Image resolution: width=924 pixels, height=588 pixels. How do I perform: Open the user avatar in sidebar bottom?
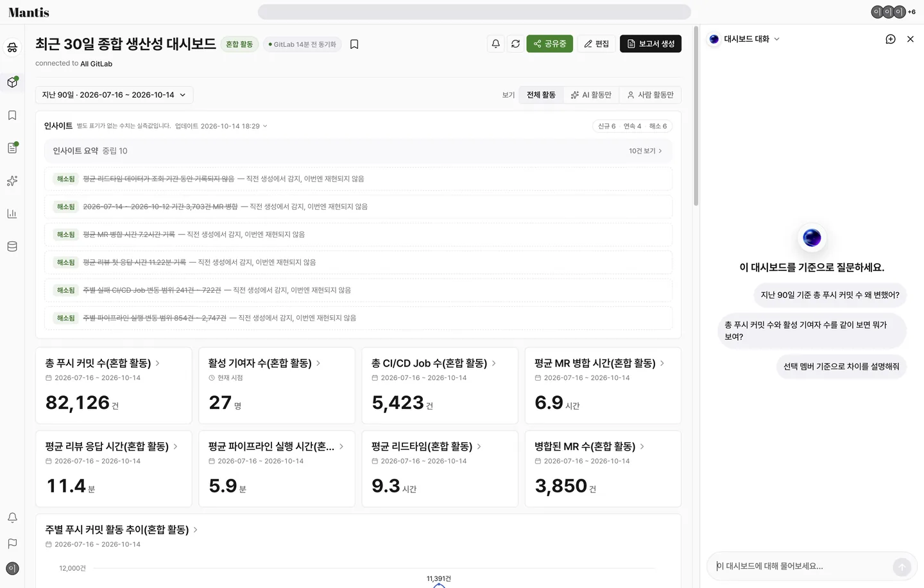point(12,569)
